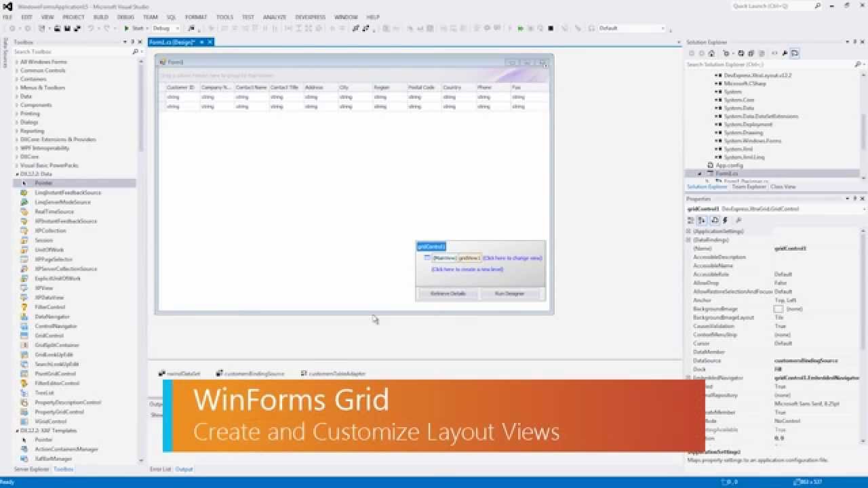
Task: Click the Start debugging play icon
Action: tap(126, 28)
